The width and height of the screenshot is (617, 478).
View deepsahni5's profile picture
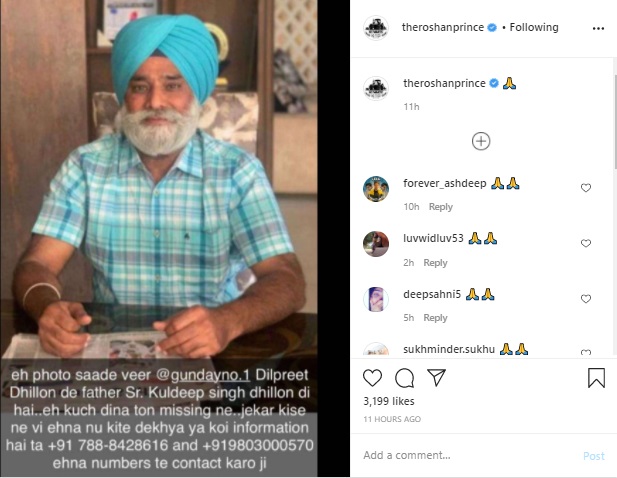point(376,299)
